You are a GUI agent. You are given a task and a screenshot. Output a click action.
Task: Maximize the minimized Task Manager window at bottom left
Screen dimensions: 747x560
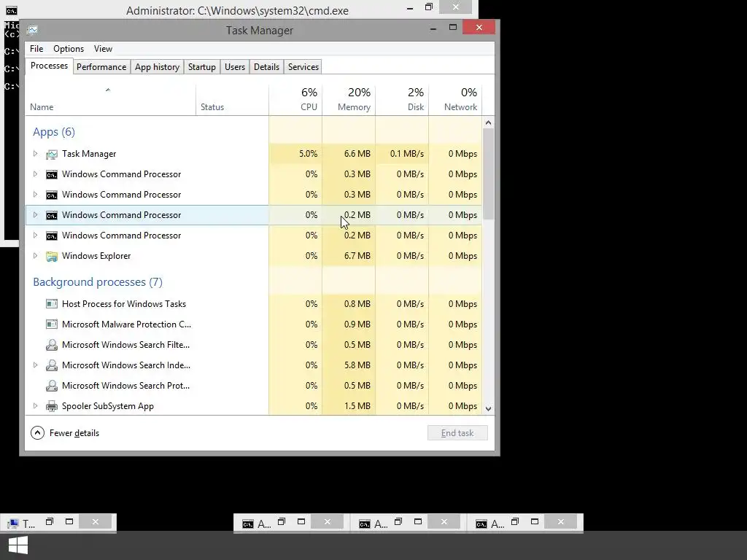pos(69,522)
